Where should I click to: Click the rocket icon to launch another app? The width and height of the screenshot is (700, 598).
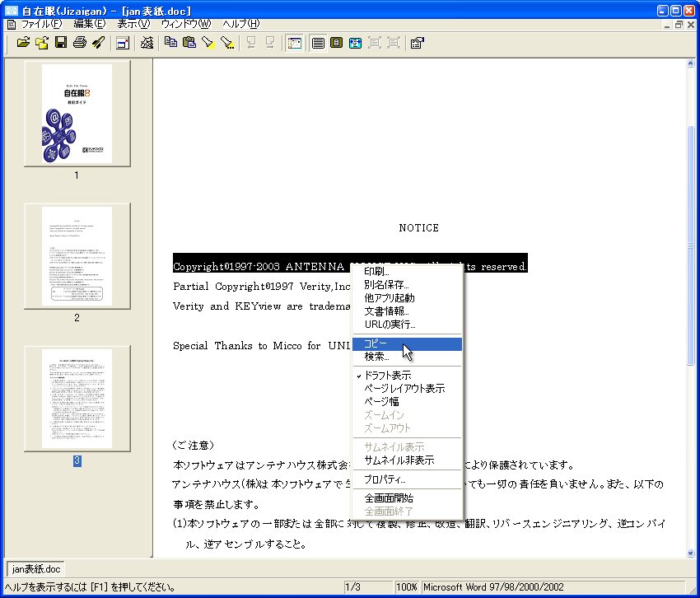[98, 43]
